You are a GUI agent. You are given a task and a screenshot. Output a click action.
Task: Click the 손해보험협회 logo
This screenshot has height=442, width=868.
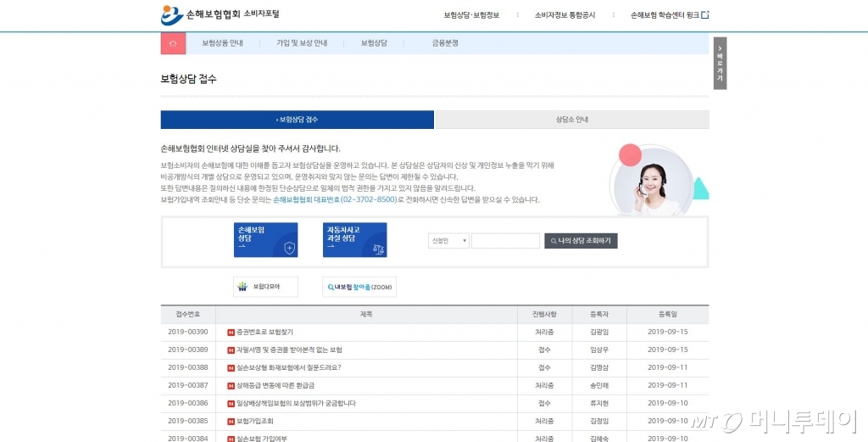[220, 15]
